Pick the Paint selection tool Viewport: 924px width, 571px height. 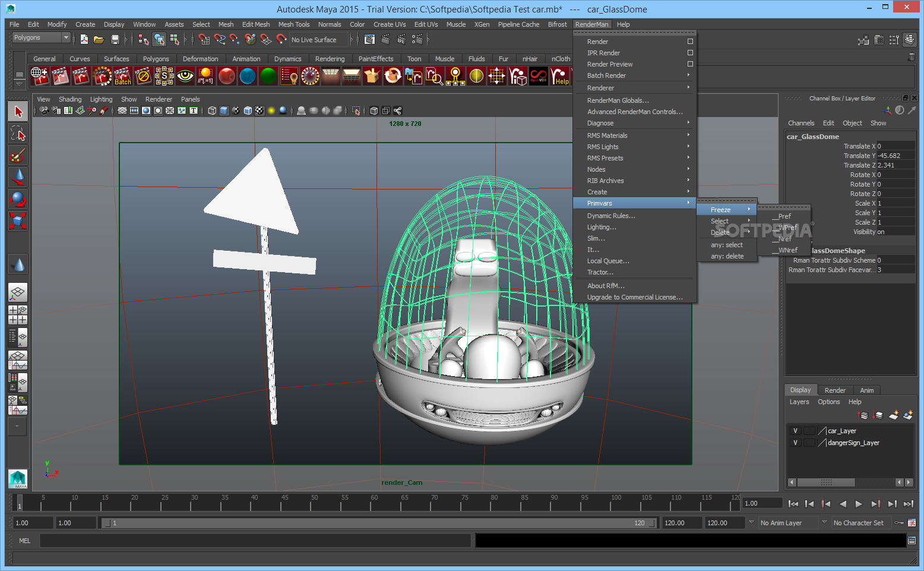tap(18, 155)
